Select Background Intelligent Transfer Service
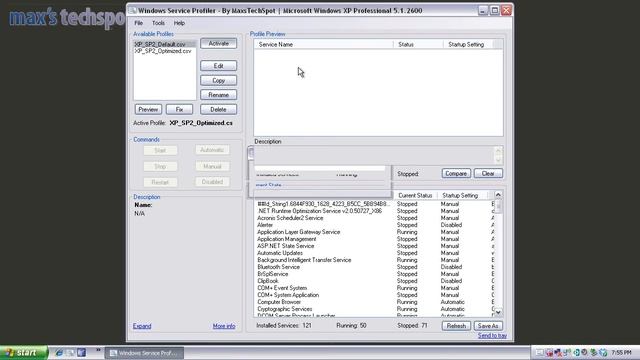 tap(373, 260)
